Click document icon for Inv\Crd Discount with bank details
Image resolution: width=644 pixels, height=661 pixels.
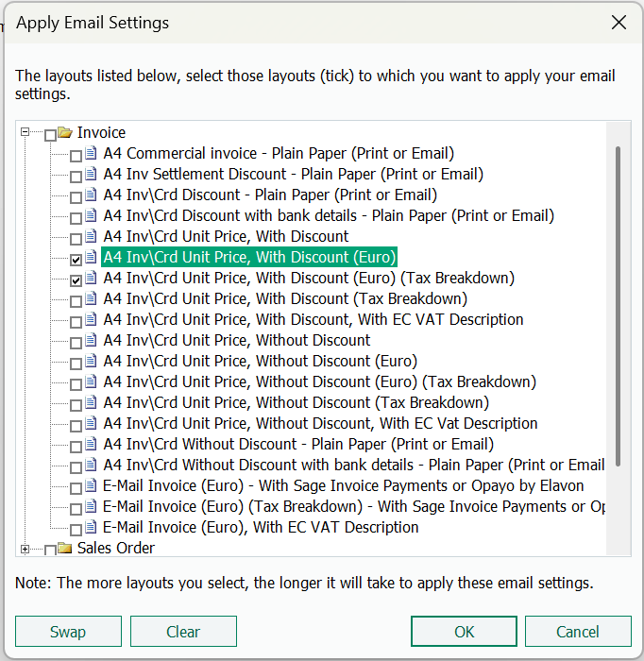tap(91, 215)
